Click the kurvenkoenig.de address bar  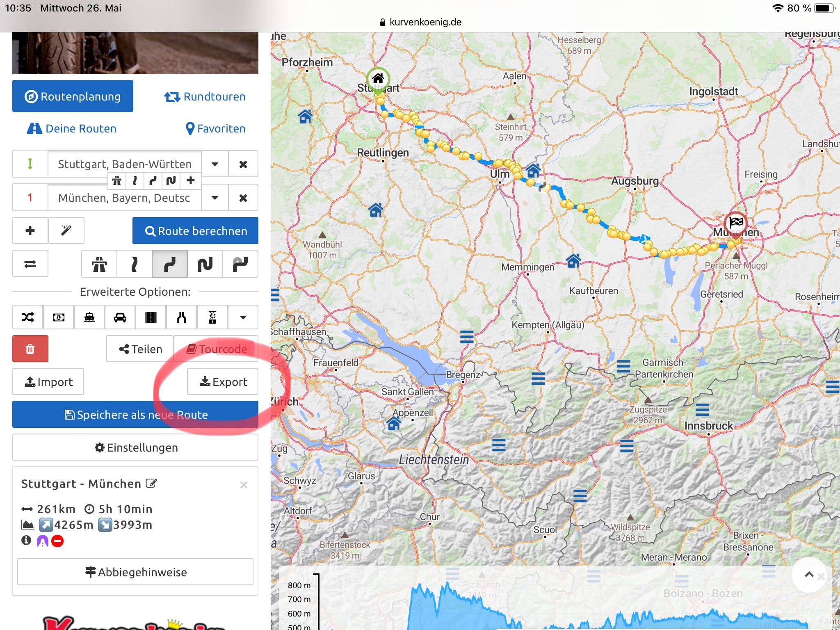pos(420,22)
